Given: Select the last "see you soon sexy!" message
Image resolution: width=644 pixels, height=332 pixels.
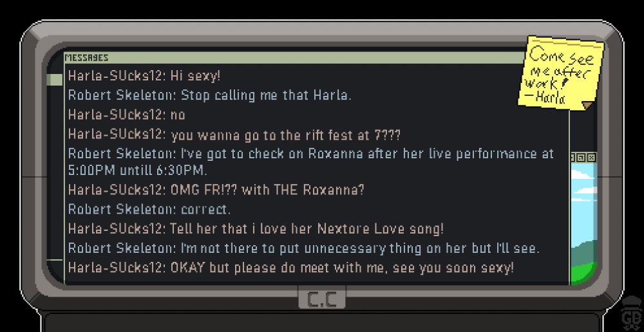Looking at the screenshot, I should [x=291, y=268].
